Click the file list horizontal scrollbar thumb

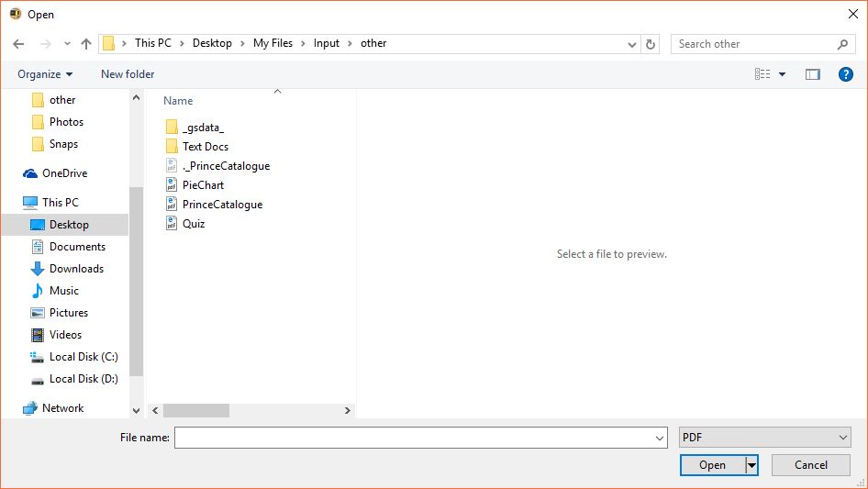(x=196, y=410)
